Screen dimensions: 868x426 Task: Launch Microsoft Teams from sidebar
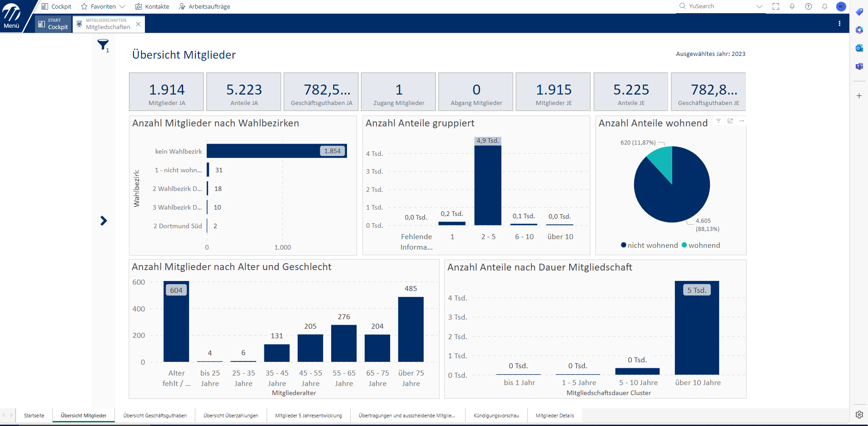point(859,66)
